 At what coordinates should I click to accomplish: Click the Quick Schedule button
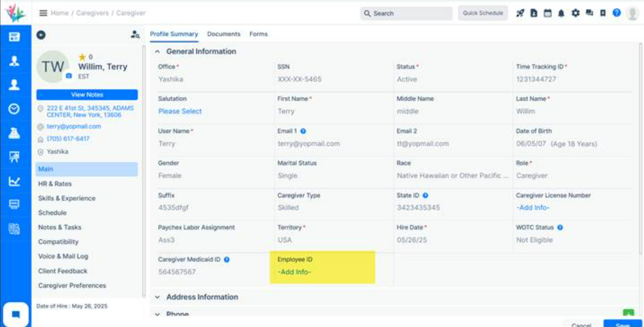(x=483, y=13)
